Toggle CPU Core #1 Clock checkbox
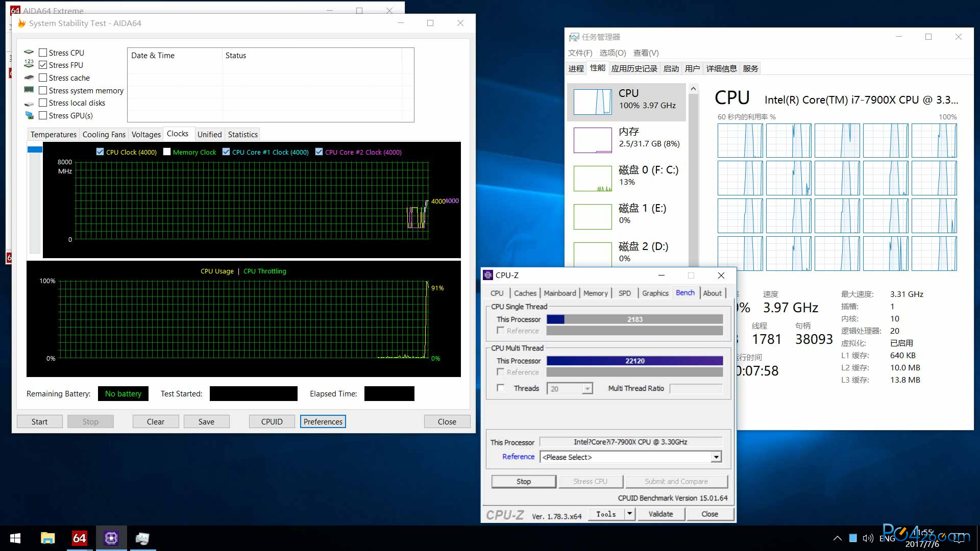The image size is (980, 551). pos(226,152)
